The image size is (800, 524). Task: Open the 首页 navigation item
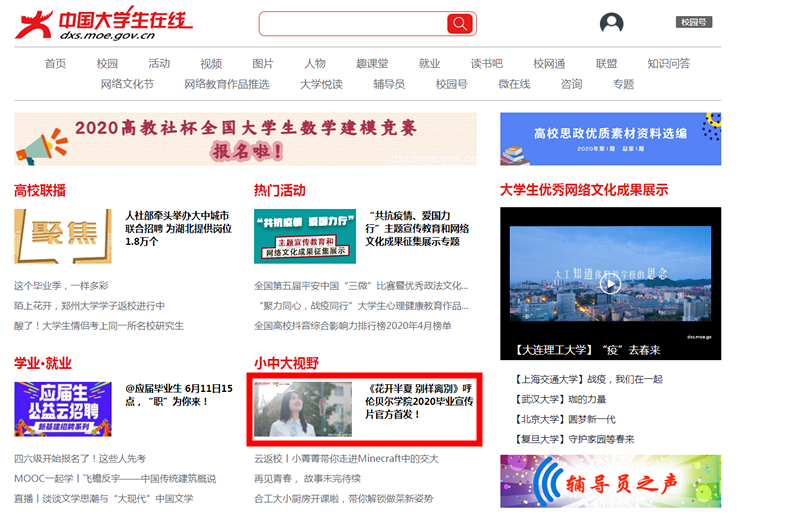pyautogui.click(x=55, y=64)
